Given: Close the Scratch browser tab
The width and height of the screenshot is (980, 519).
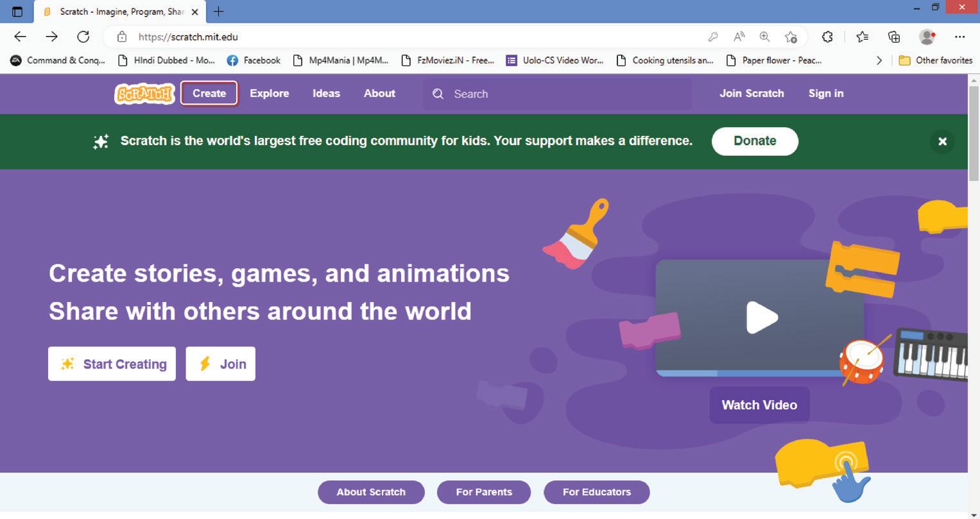Looking at the screenshot, I should pos(195,12).
